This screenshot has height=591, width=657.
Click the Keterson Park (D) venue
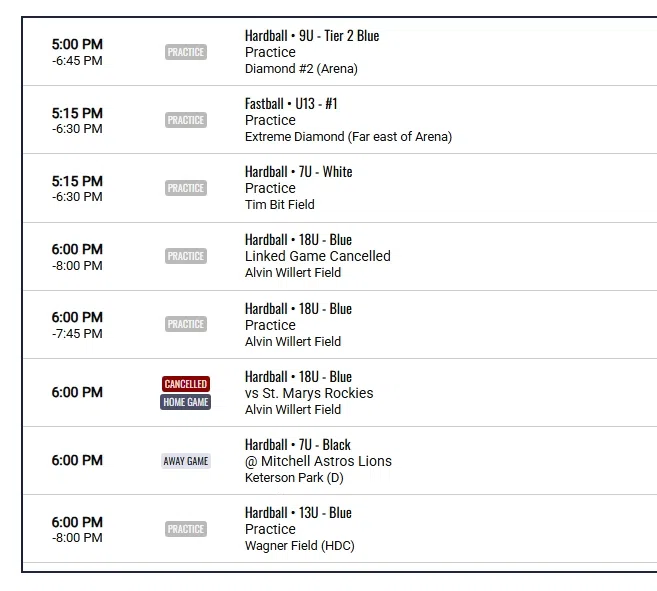tap(294, 478)
